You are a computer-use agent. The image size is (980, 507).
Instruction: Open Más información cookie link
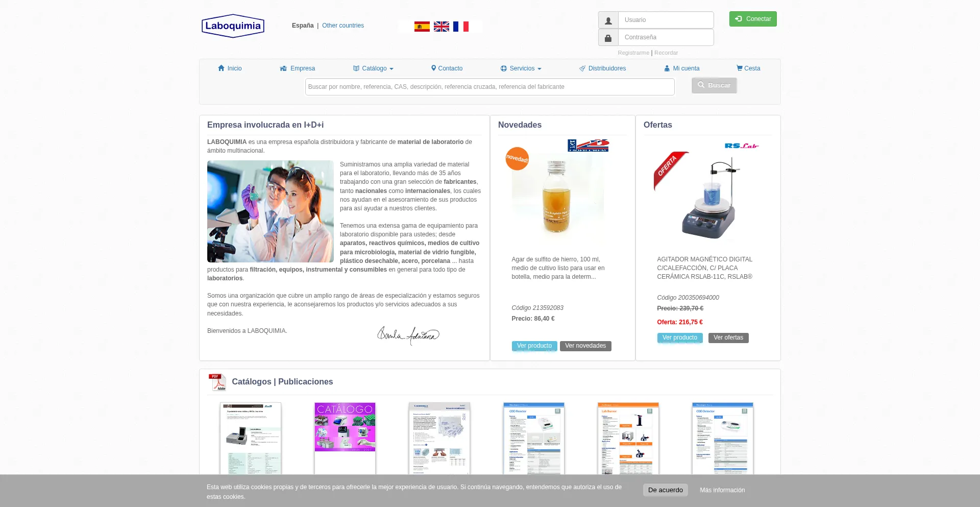point(722,490)
